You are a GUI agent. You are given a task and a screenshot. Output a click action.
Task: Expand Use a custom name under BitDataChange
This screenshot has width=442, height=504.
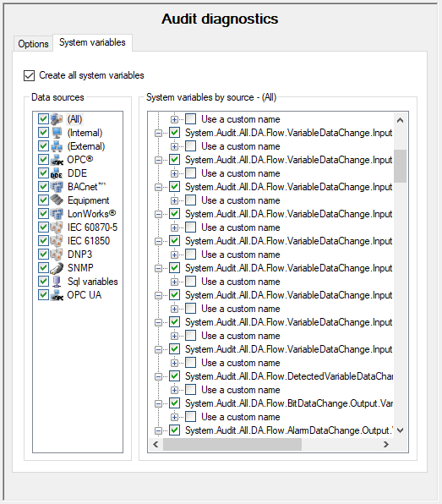pyautogui.click(x=174, y=417)
